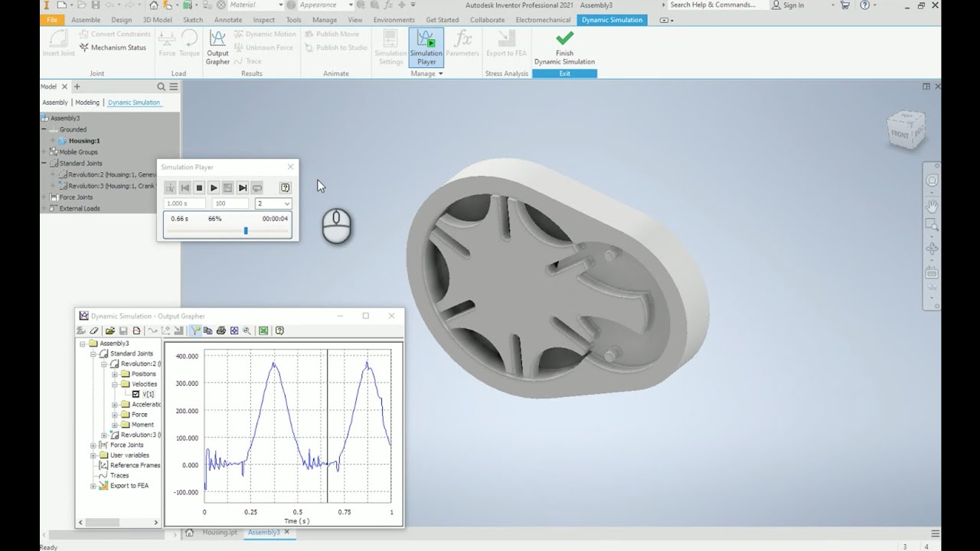Open the Output Grapher tool in ribbon
This screenshot has width=980, height=551.
pos(217,47)
